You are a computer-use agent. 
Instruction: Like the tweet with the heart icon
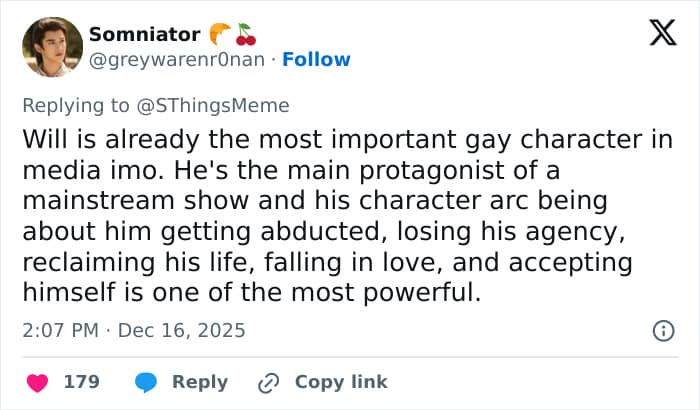(37, 382)
